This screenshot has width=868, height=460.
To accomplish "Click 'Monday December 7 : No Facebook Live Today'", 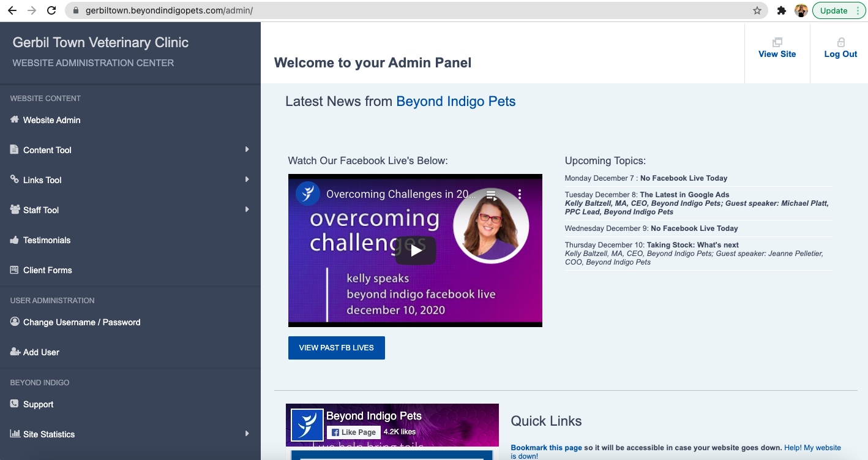I will 646,178.
